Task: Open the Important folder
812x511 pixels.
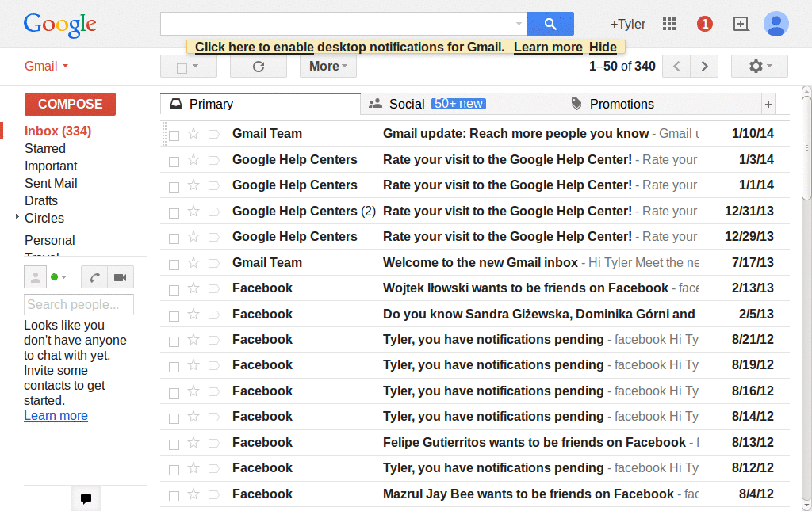Action: click(x=51, y=166)
